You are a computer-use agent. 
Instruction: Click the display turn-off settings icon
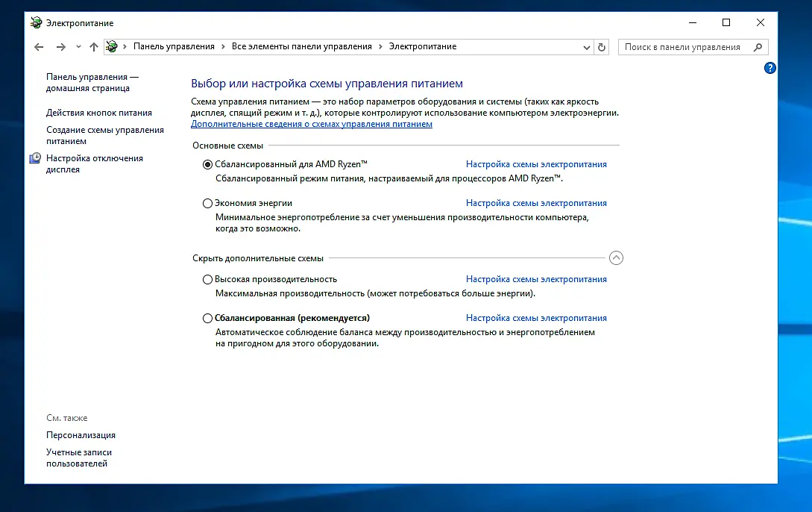pyautogui.click(x=35, y=158)
